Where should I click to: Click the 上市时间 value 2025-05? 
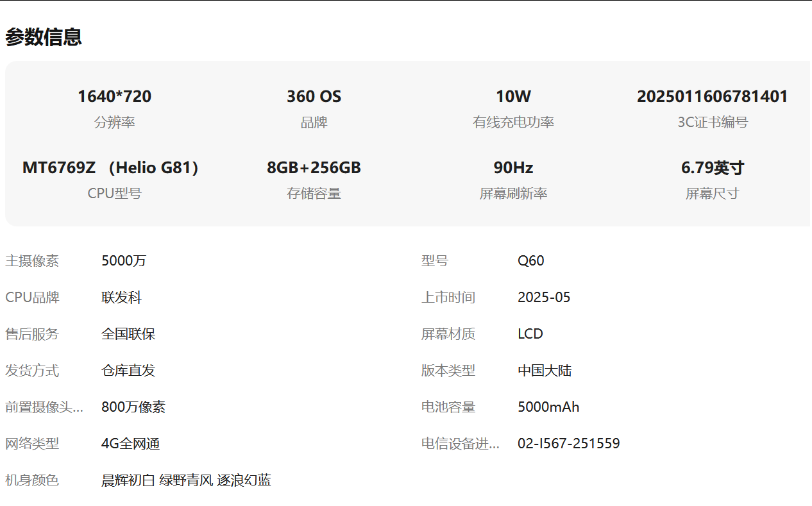[x=544, y=298]
